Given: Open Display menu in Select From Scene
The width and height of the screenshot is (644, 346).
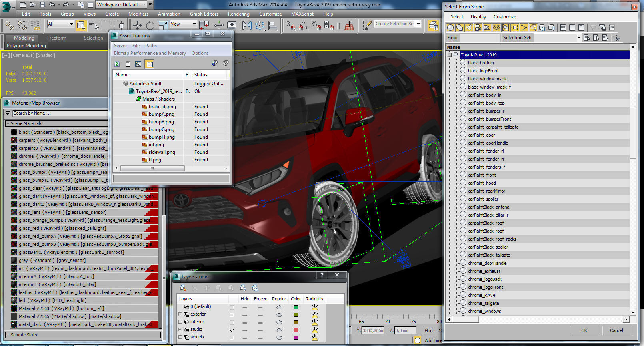Looking at the screenshot, I should click(478, 17).
